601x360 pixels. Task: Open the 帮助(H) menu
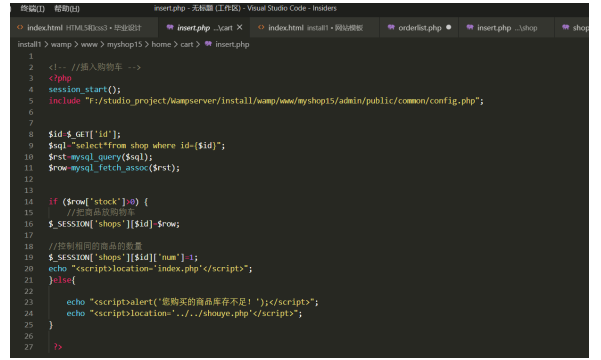67,8
